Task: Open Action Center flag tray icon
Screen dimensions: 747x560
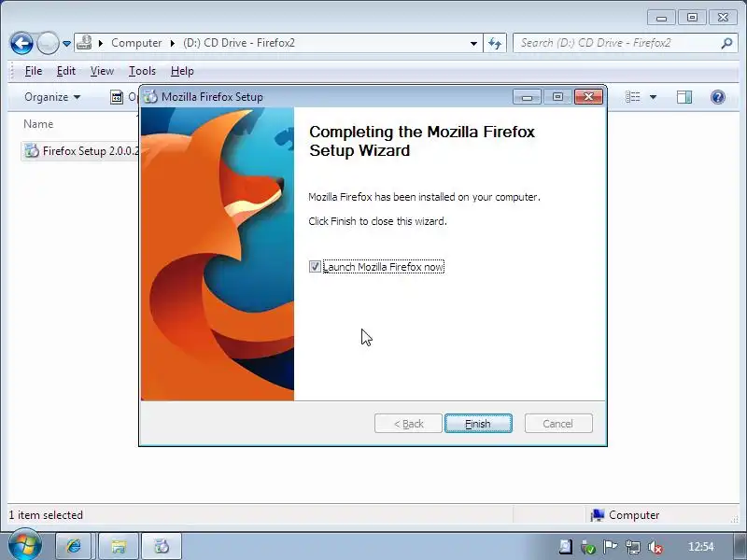Action: 611,547
